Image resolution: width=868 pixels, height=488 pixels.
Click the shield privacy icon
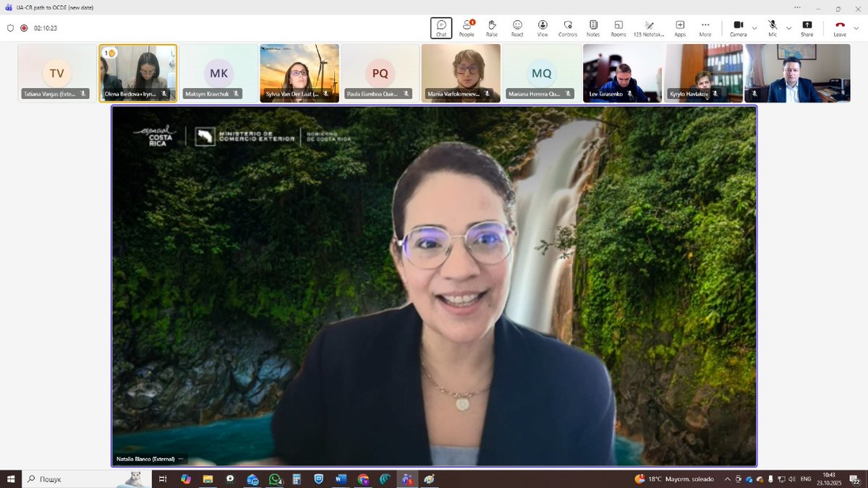pyautogui.click(x=10, y=28)
